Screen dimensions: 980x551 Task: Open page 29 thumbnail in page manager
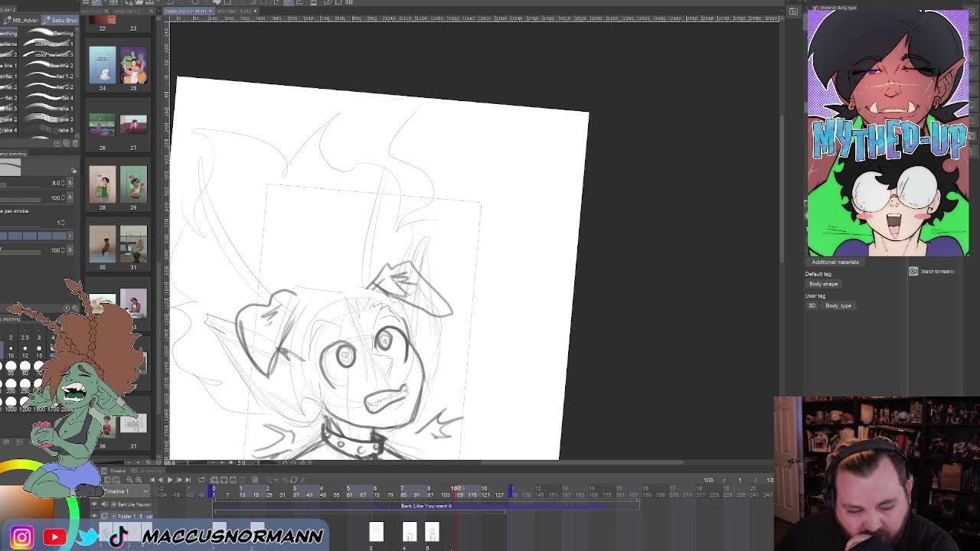[133, 184]
